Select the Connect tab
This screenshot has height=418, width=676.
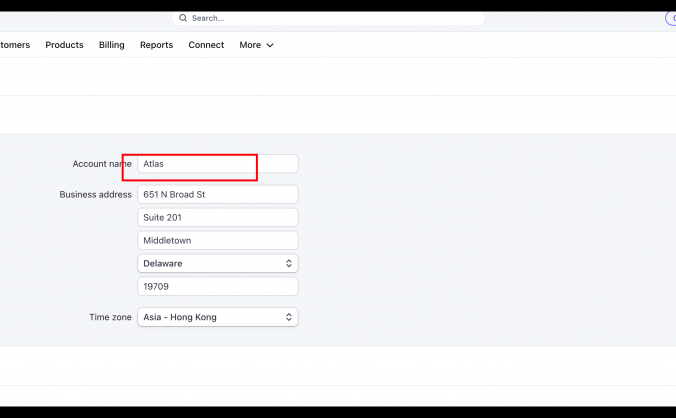pos(206,45)
